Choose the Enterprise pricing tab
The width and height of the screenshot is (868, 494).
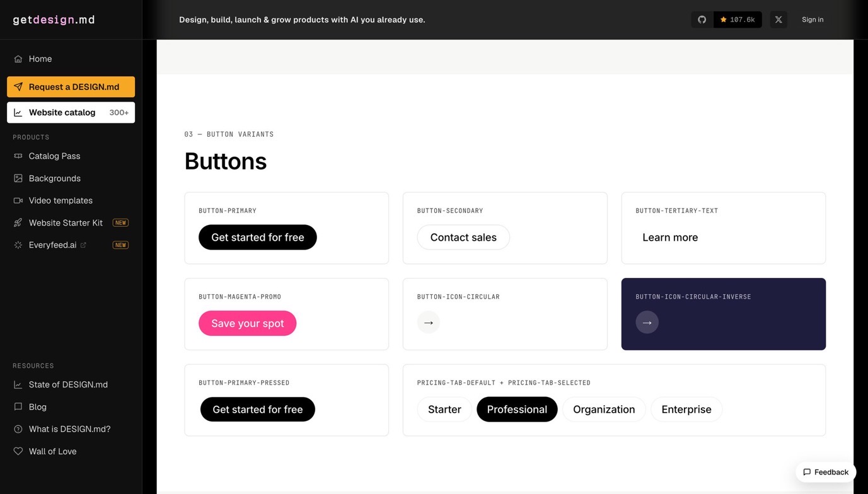point(686,410)
